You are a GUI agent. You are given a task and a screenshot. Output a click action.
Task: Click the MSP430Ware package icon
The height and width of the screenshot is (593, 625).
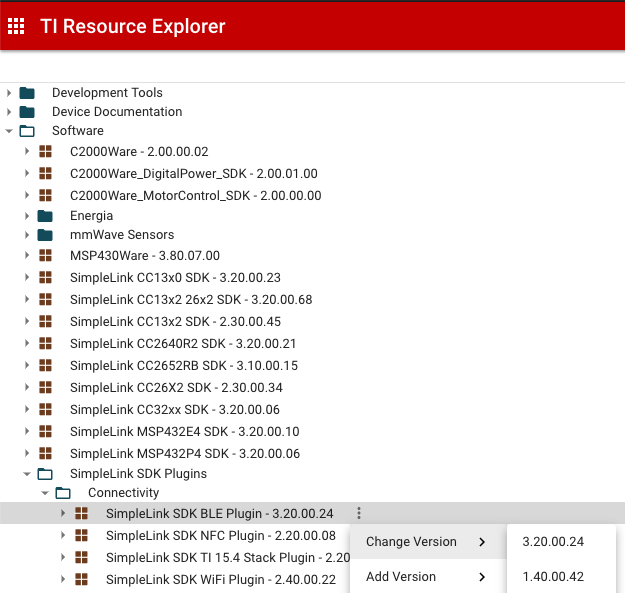(45, 255)
